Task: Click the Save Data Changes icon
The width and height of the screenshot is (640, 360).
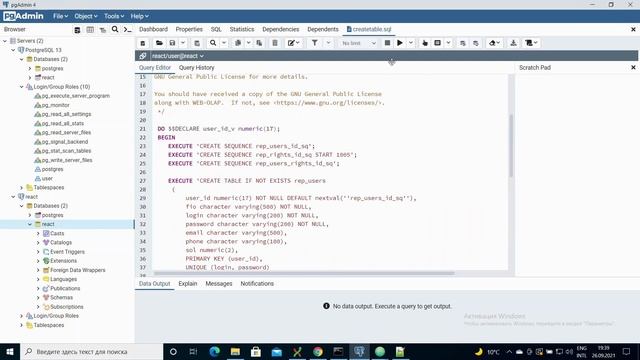Action: [x=197, y=43]
